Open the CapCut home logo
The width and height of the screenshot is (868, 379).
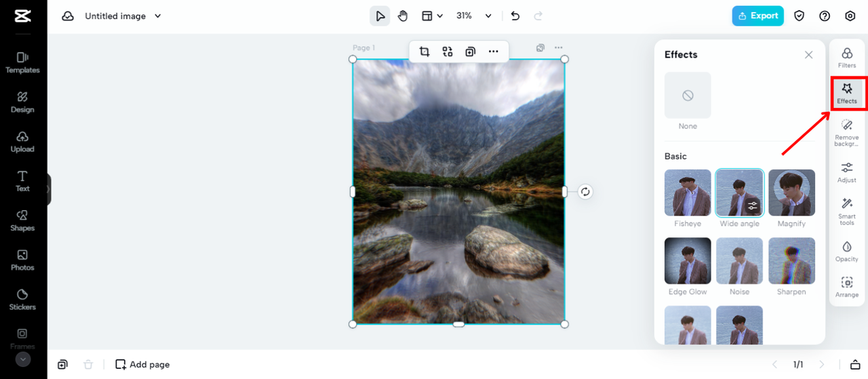tap(22, 16)
